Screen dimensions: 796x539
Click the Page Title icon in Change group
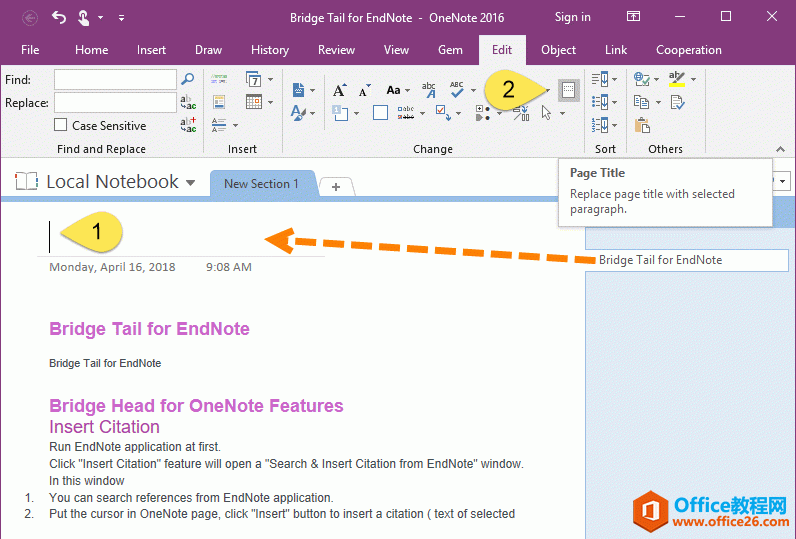pos(569,90)
